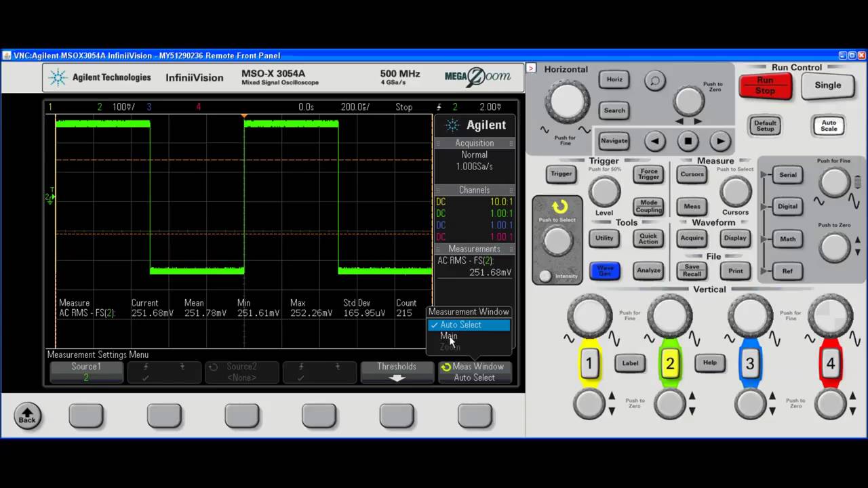Screen dimensions: 868x488
Task: Select Auto Select in Measurement Window menu
Action: [x=469, y=325]
